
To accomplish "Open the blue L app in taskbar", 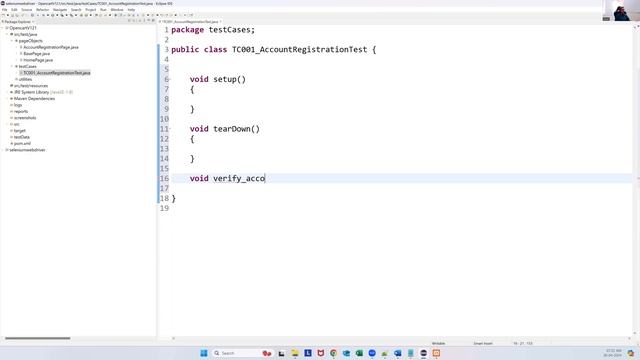I will [x=308, y=353].
